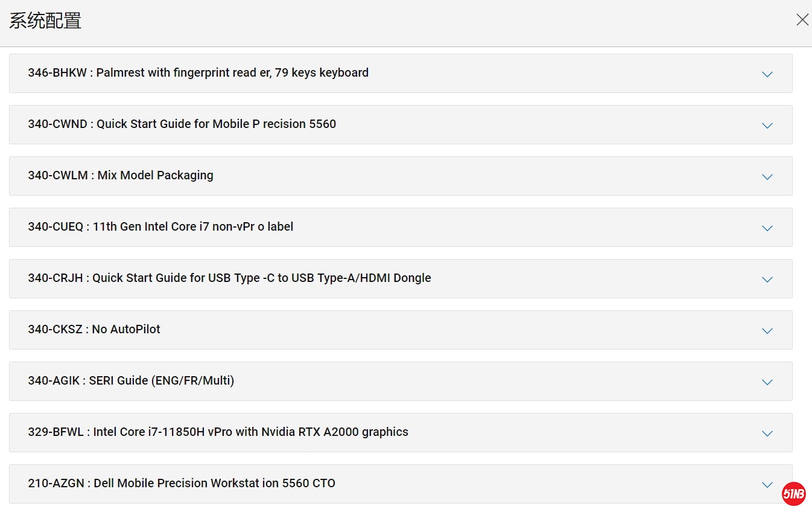Viewport: 812px width, 512px height.
Task: Open the 340-CWLM Mix Model Packaging text
Action: click(x=121, y=176)
